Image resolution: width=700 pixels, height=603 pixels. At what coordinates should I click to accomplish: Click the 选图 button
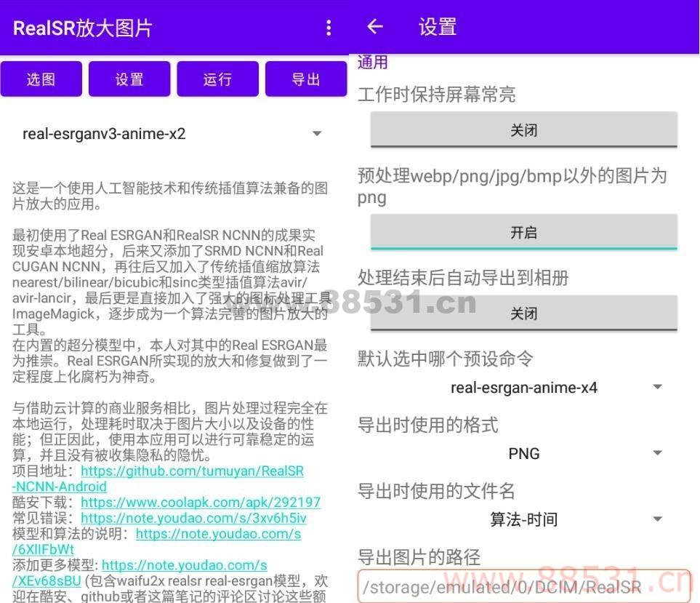click(x=41, y=79)
